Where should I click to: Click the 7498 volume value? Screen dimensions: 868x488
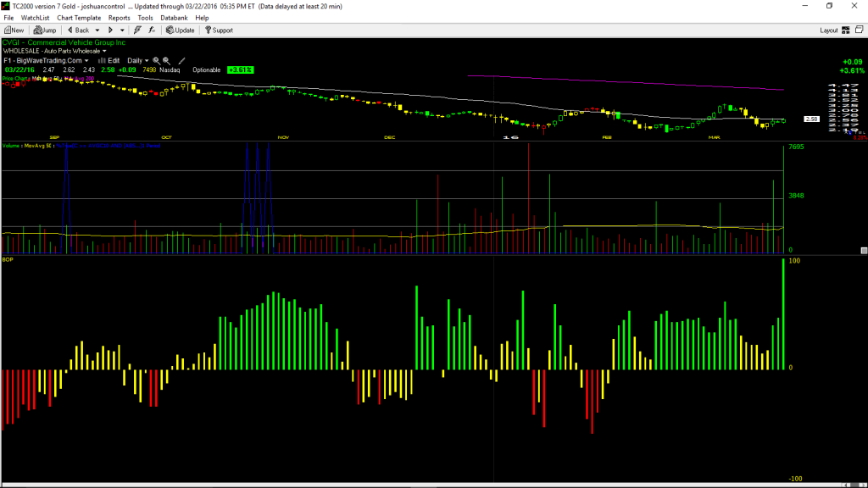coord(149,70)
